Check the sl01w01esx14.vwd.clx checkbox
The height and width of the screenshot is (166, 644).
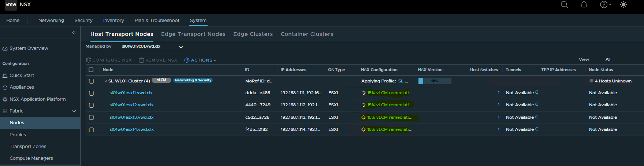[91, 130]
